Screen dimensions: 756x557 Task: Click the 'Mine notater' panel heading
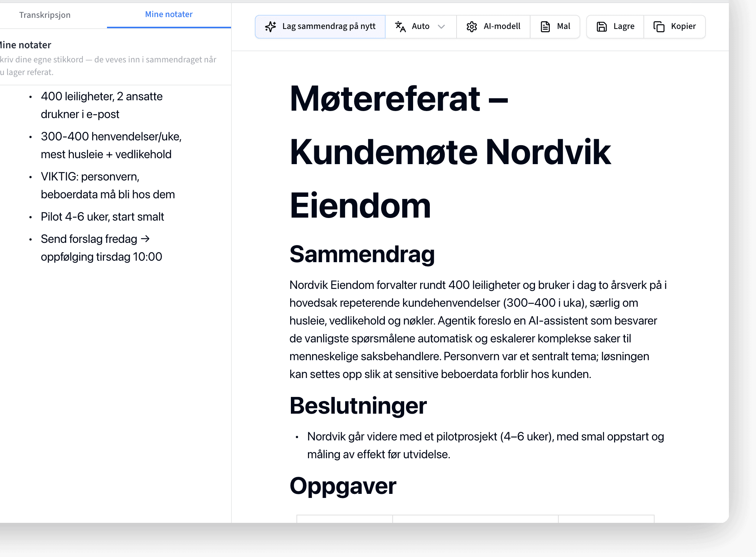click(x=26, y=45)
